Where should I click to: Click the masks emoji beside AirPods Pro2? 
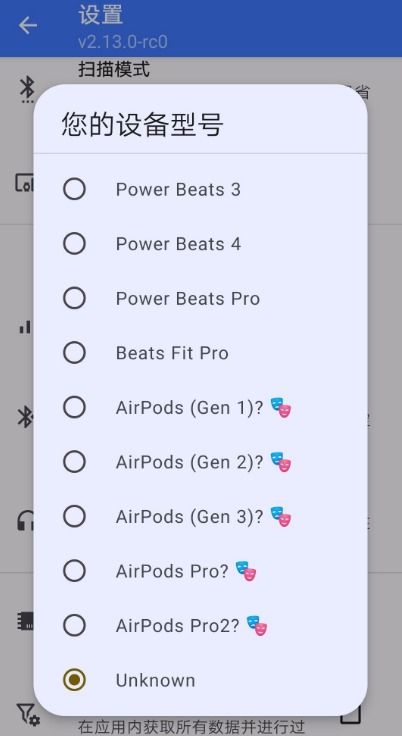click(x=256, y=625)
